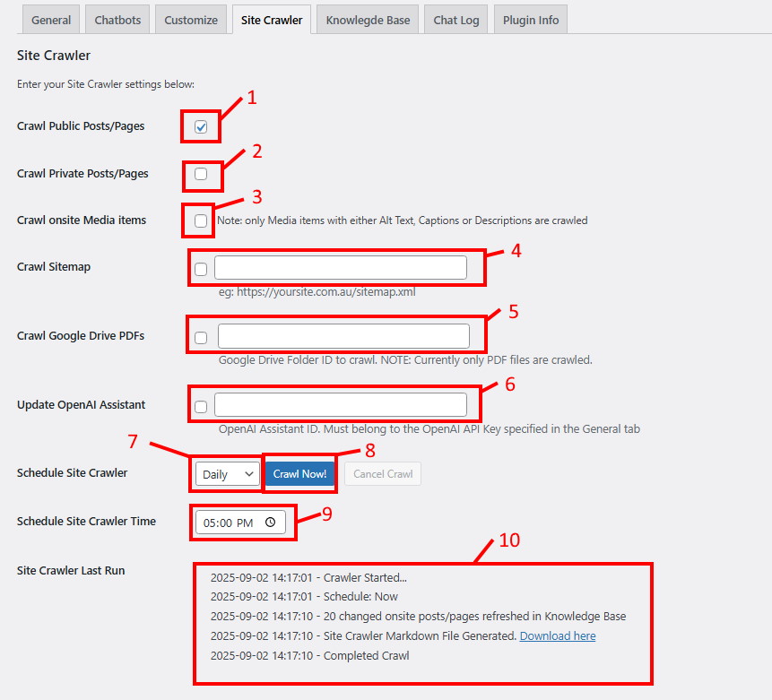Click the Google Drive Folder ID field
This screenshot has width=772, height=700.
tap(343, 336)
